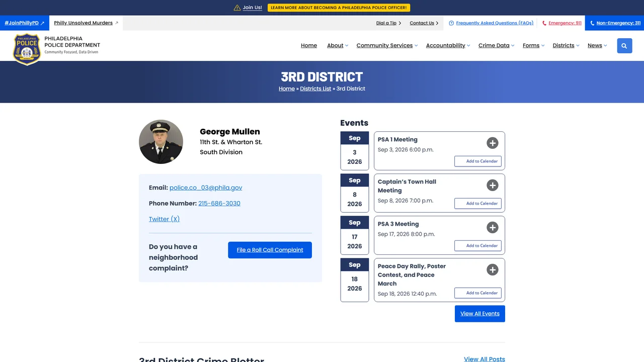Click the Home breadcrumb link

[287, 88]
